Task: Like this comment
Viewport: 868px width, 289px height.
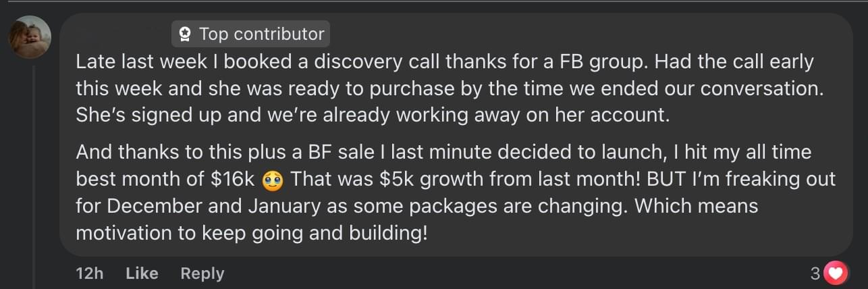Action: pyautogui.click(x=142, y=273)
